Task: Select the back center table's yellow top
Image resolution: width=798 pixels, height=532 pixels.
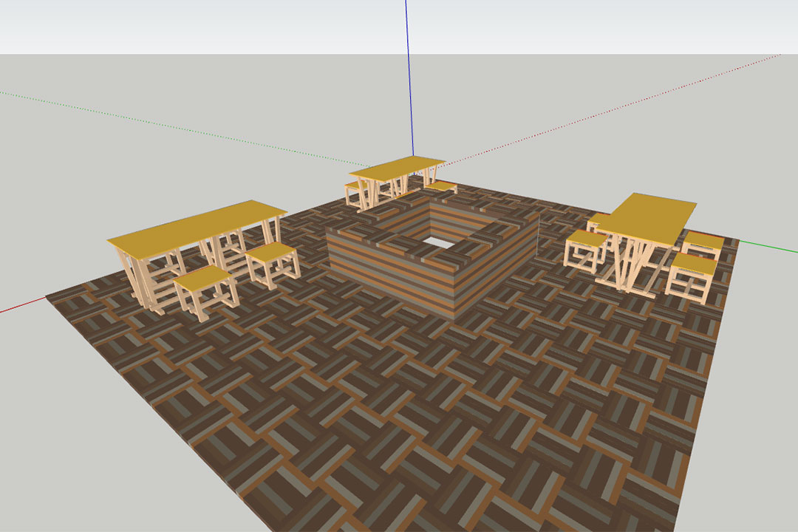Action: click(398, 167)
